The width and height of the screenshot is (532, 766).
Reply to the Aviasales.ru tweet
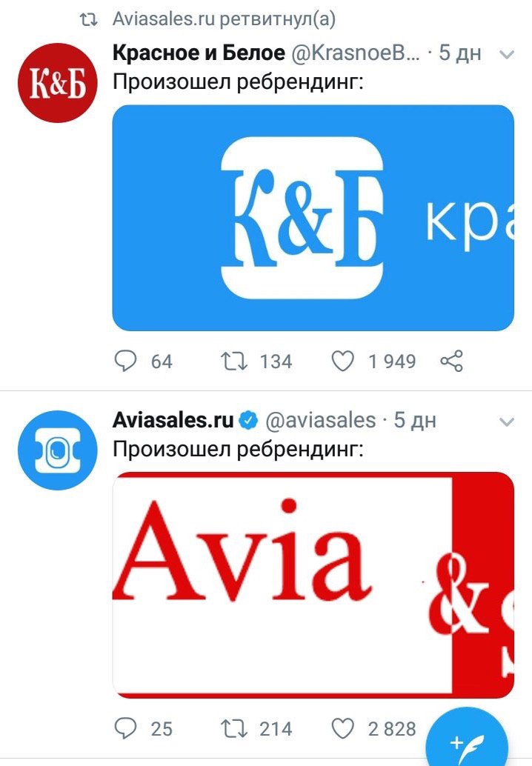[x=125, y=728]
